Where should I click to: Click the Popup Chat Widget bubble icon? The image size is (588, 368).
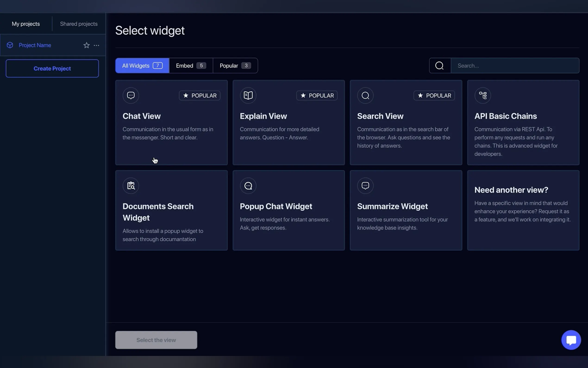pos(248,185)
